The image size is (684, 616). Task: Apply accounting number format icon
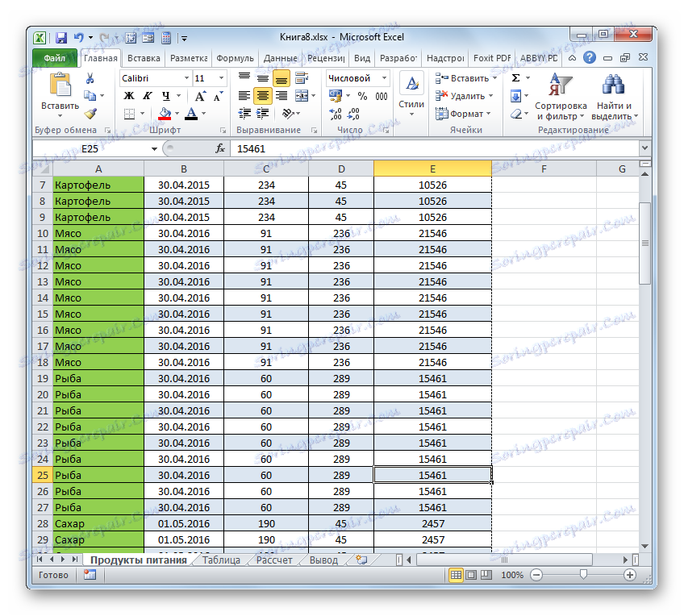coord(336,96)
